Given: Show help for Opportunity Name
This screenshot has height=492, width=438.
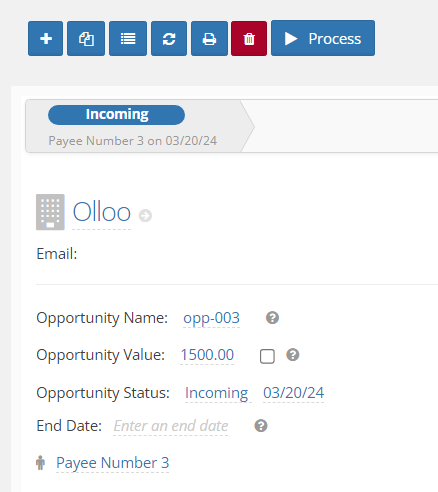Looking at the screenshot, I should tap(272, 318).
